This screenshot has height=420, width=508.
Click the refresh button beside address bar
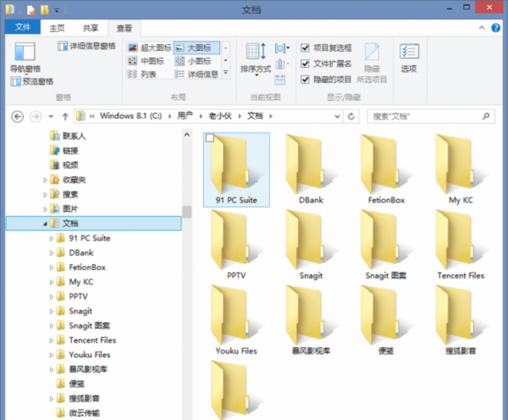(x=351, y=116)
